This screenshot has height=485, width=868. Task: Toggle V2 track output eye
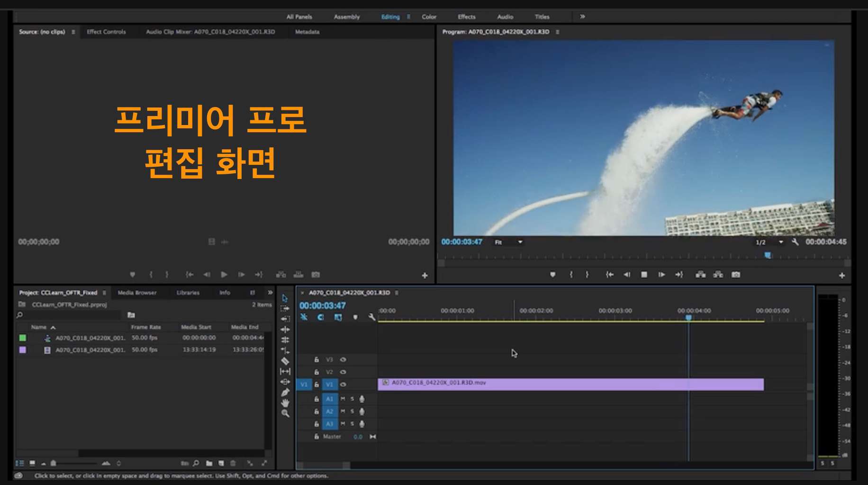343,372
